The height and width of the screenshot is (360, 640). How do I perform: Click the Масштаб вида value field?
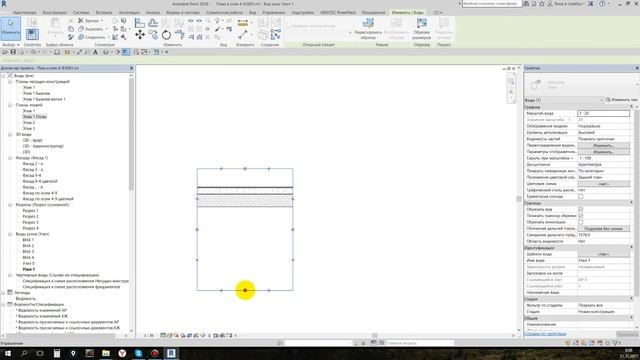click(603, 113)
